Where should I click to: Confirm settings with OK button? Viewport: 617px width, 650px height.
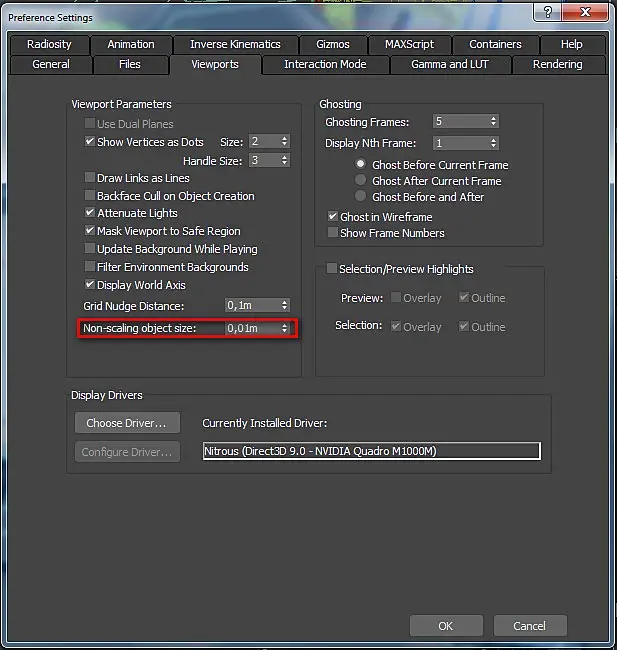tap(446, 626)
